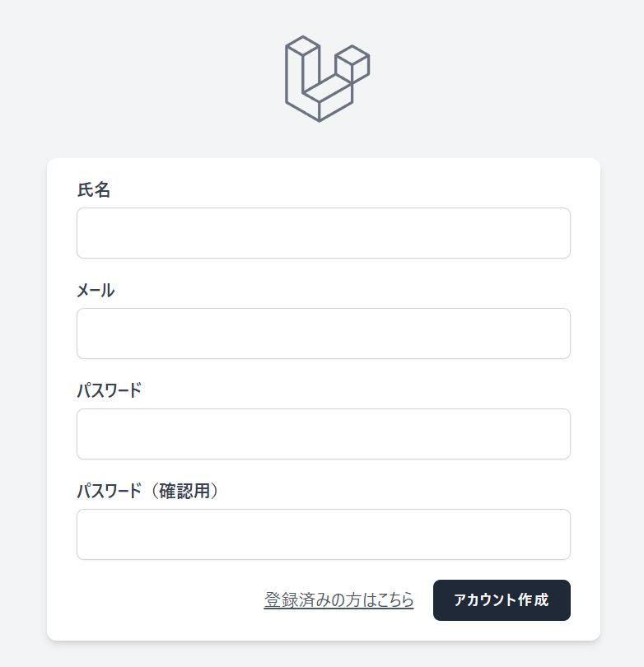Focus the パスワード（確認用） input field
The width and height of the screenshot is (644, 667).
323,534
